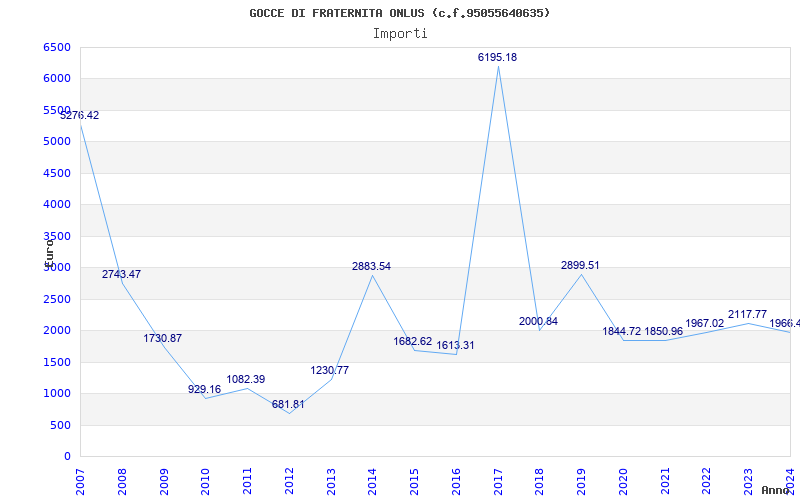The width and height of the screenshot is (800, 500).
Task: Click the y-axis value 5000
Action: [x=57, y=141]
